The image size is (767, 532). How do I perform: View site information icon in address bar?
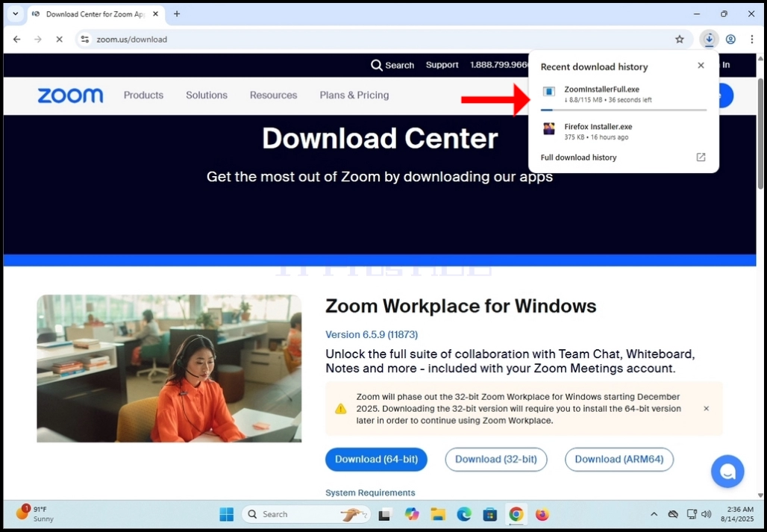(x=84, y=39)
